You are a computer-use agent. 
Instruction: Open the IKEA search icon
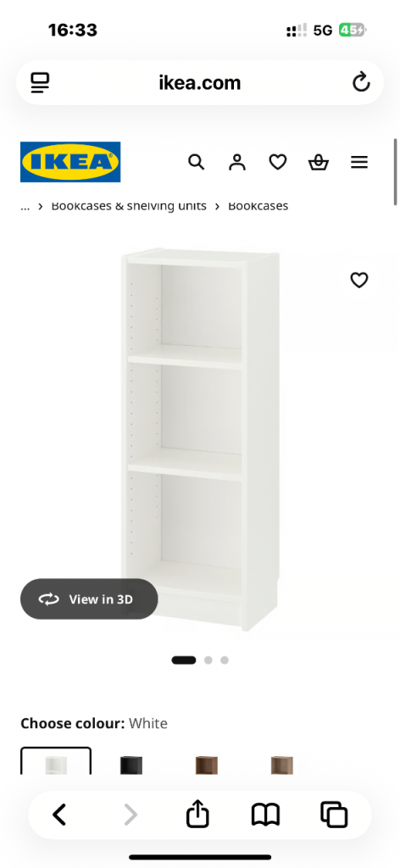(197, 162)
